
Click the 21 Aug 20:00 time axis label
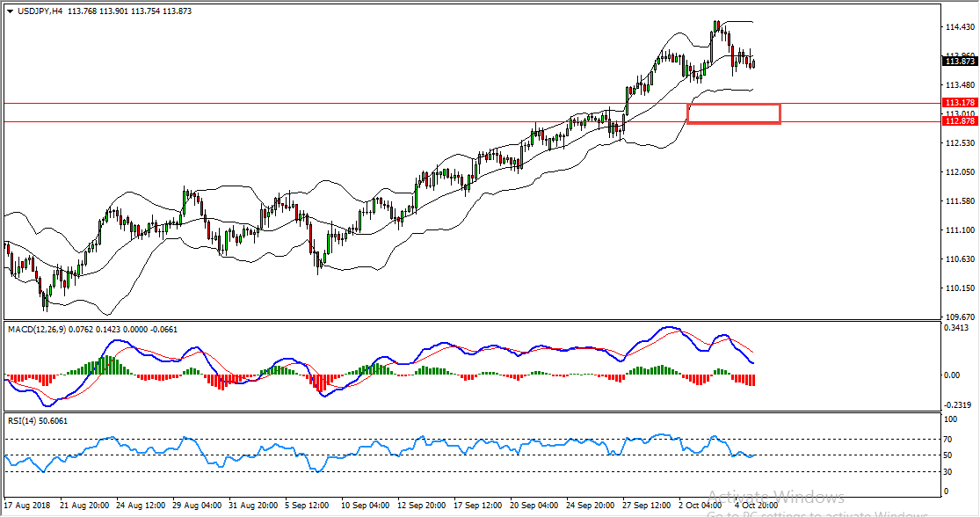click(84, 505)
